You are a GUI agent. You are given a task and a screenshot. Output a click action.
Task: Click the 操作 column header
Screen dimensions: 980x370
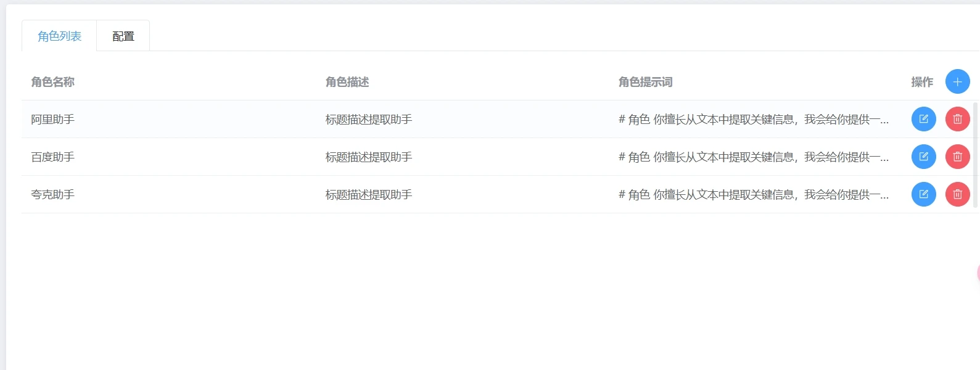point(922,82)
